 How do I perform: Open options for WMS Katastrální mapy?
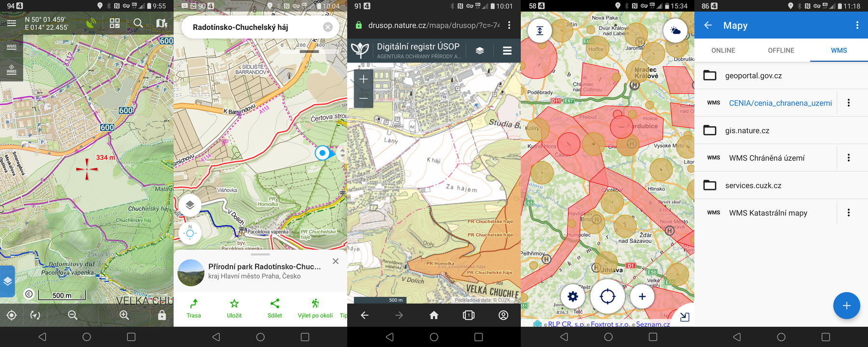pyautogui.click(x=849, y=213)
